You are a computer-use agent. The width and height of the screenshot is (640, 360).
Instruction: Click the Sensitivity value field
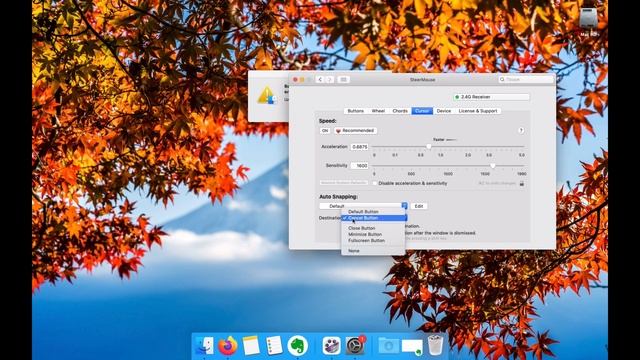pos(359,166)
